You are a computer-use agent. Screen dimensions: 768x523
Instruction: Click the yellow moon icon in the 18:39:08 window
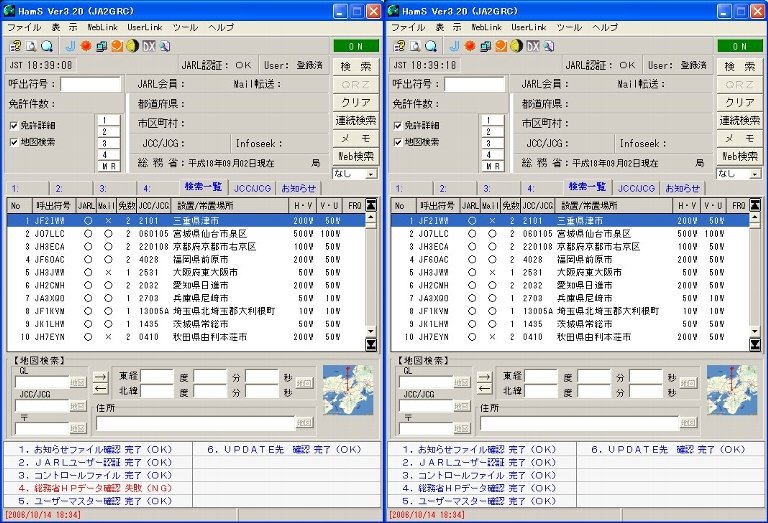pyautogui.click(x=133, y=46)
